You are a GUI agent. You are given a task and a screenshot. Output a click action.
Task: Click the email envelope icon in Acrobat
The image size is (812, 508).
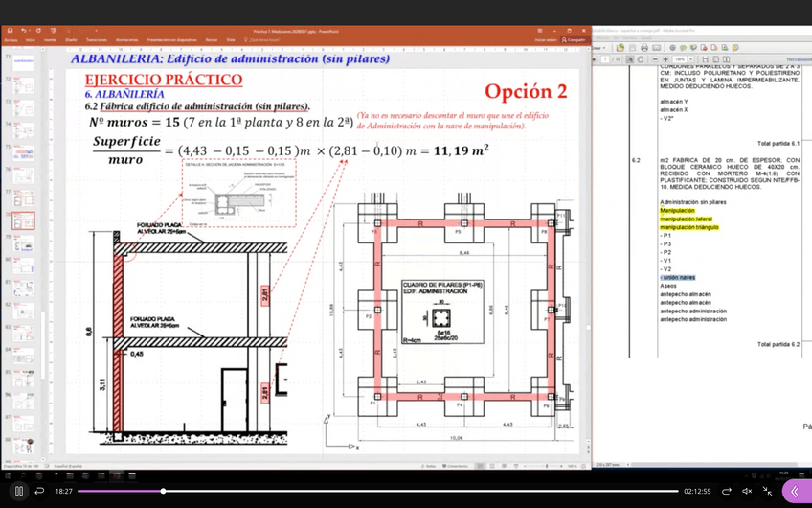click(x=656, y=48)
